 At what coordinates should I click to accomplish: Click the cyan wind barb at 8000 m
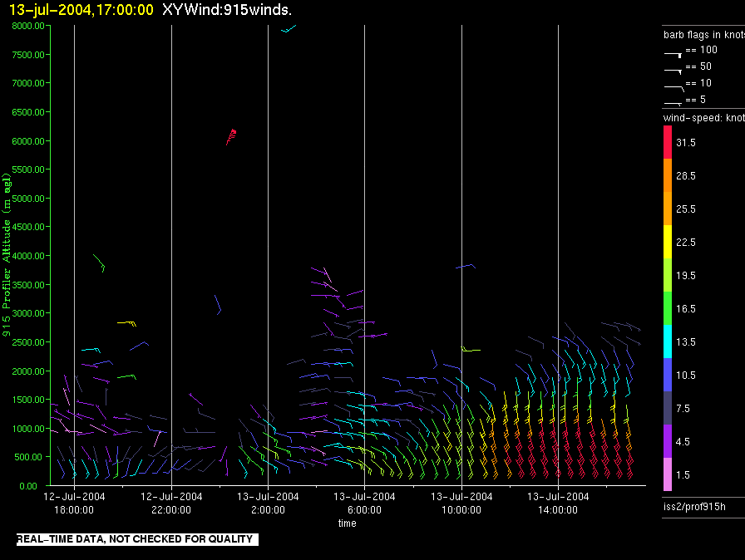point(289,28)
